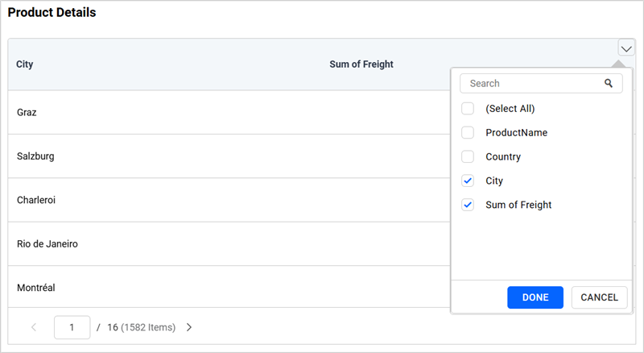Click the magnifier icon in the search box
This screenshot has width=644, height=353.
[609, 83]
